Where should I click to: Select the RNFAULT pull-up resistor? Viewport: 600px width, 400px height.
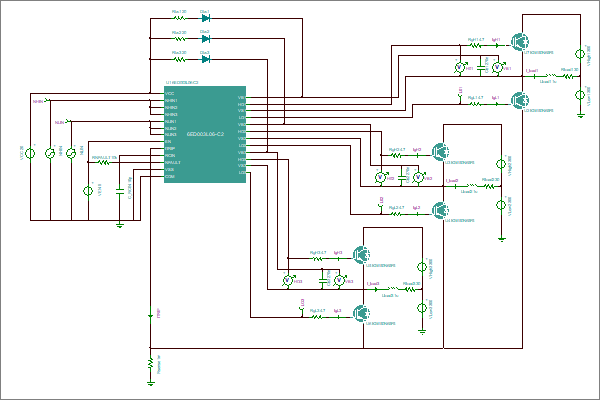[x=102, y=162]
